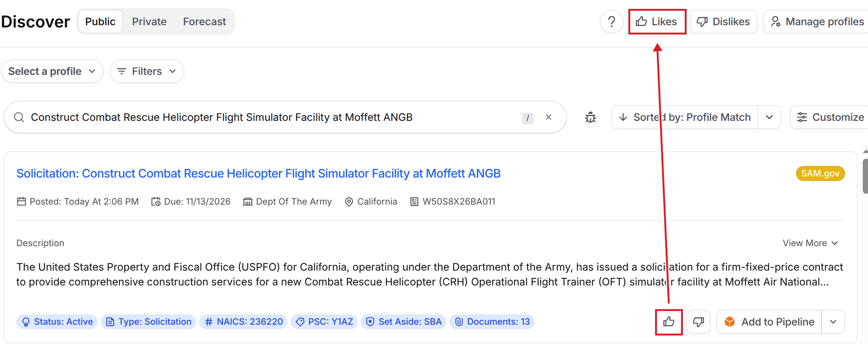This screenshot has width=868, height=344.
Task: Click the Posted: Today At 2:06 PM date
Action: (x=78, y=202)
